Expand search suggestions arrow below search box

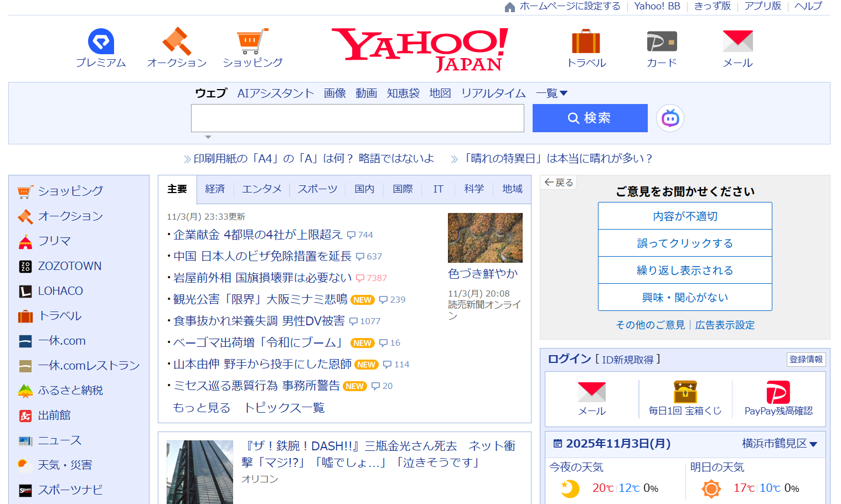[208, 137]
